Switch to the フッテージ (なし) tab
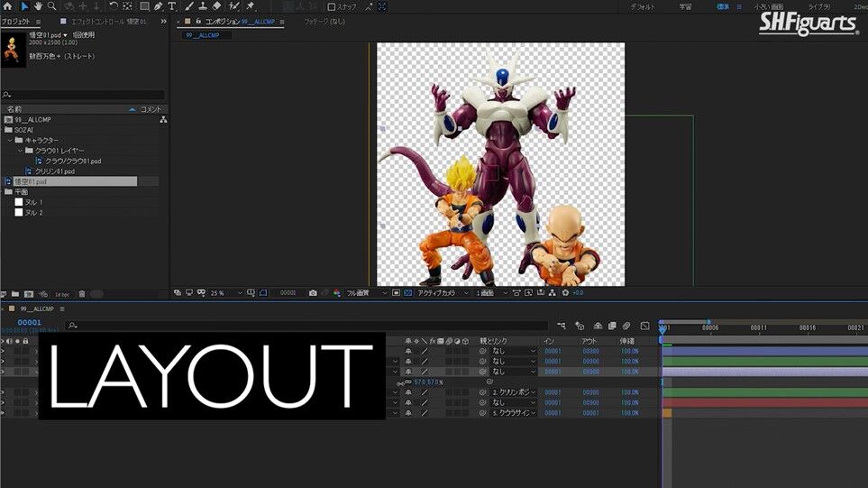Screen dimensions: 868x488 click(324, 22)
